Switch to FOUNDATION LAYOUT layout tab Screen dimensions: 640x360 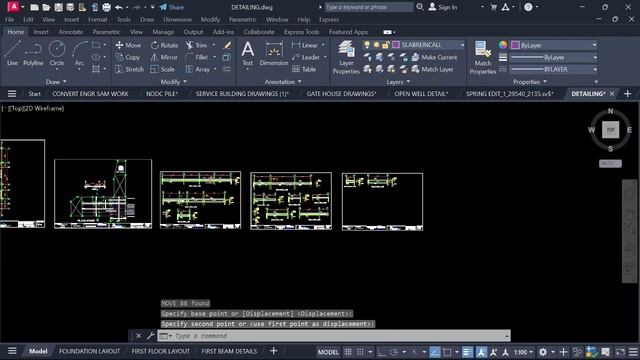pyautogui.click(x=89, y=351)
